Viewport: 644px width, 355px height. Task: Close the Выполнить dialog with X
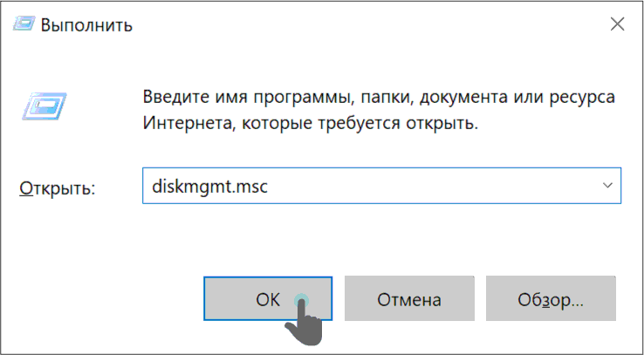617,24
